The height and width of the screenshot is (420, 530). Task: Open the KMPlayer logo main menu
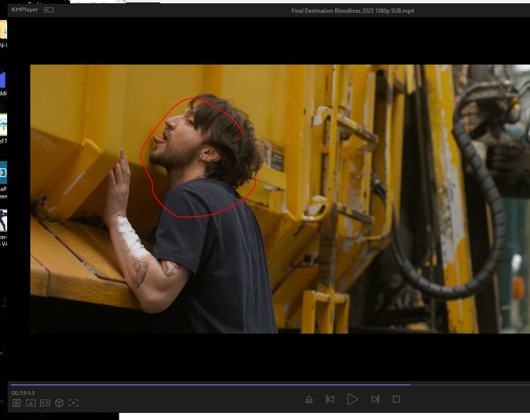point(25,10)
